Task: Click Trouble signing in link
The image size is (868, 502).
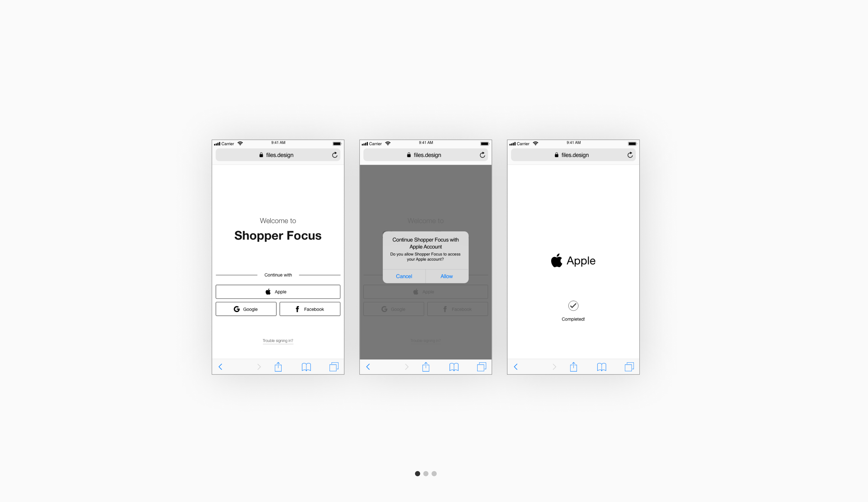Action: [277, 341]
